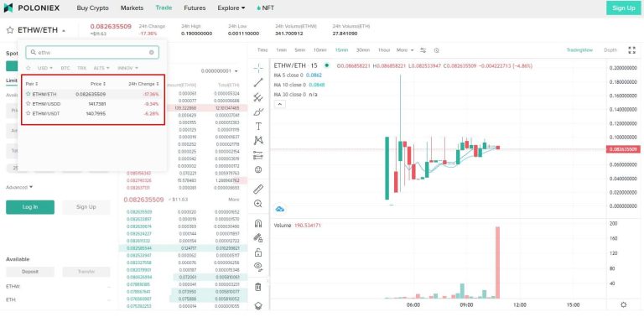Screen dimensions: 644x317
Task: Expand the Advanced order options
Action: pos(19,187)
